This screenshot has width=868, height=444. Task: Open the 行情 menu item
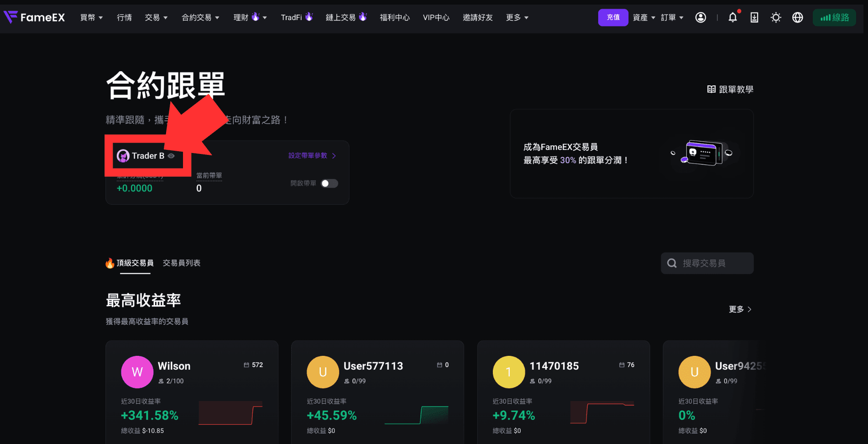click(124, 17)
